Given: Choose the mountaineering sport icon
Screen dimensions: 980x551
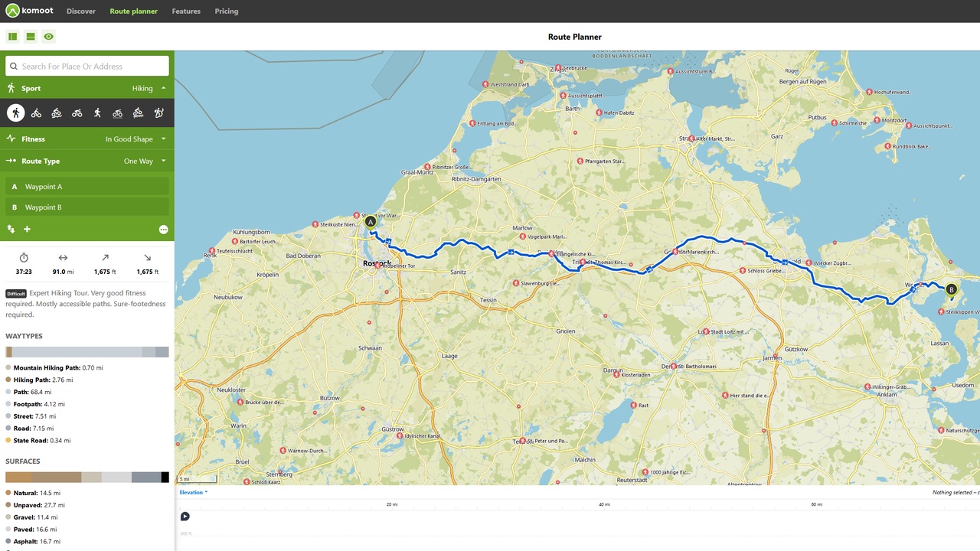Looking at the screenshot, I should pyautogui.click(x=158, y=113).
